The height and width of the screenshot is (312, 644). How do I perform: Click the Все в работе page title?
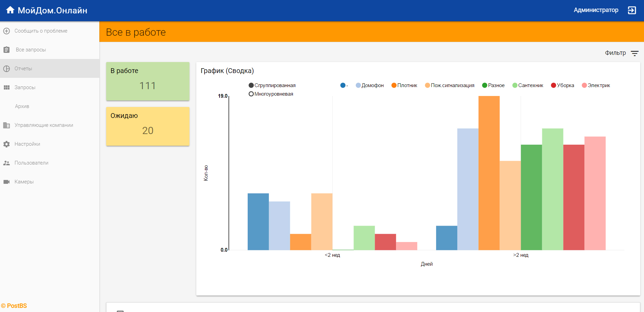(136, 32)
